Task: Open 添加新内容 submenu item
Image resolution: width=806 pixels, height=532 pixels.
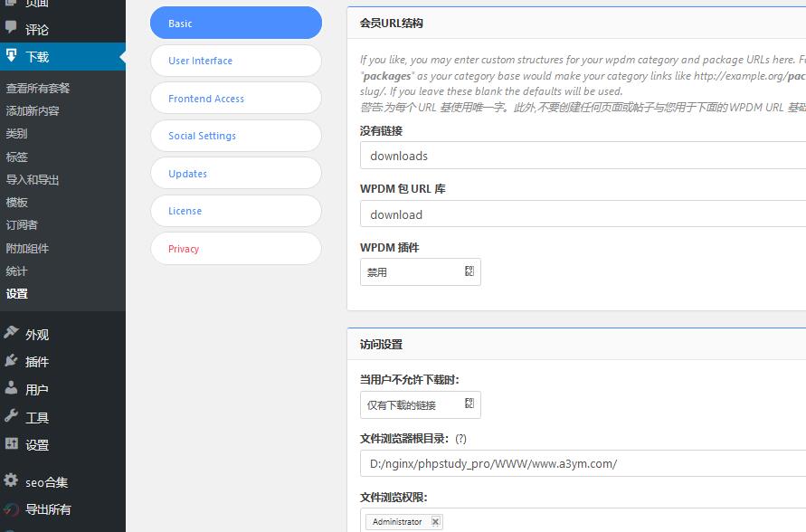Action: point(33,110)
